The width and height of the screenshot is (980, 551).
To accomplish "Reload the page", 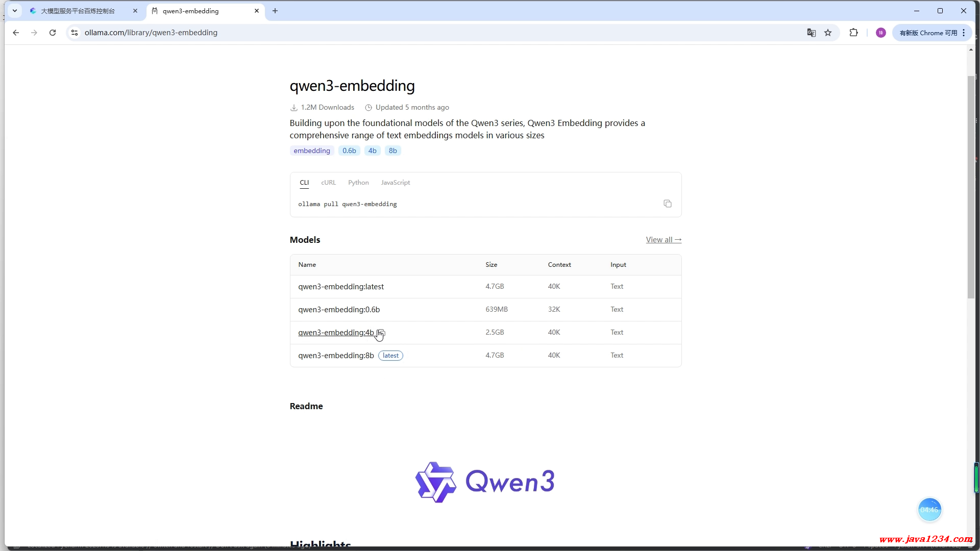I will coord(53,33).
